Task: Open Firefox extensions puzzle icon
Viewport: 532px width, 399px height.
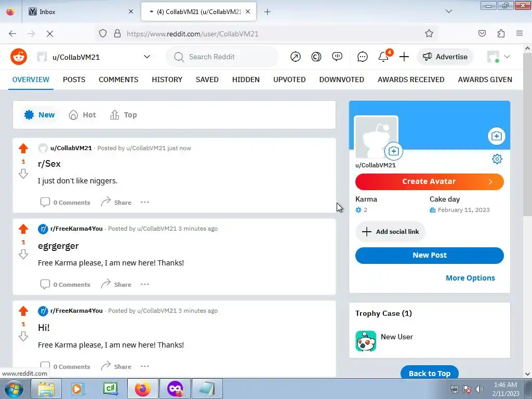Action: [x=501, y=33]
